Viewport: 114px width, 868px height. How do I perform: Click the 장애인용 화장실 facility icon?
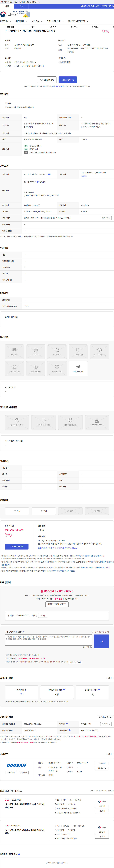click(x=70, y=422)
